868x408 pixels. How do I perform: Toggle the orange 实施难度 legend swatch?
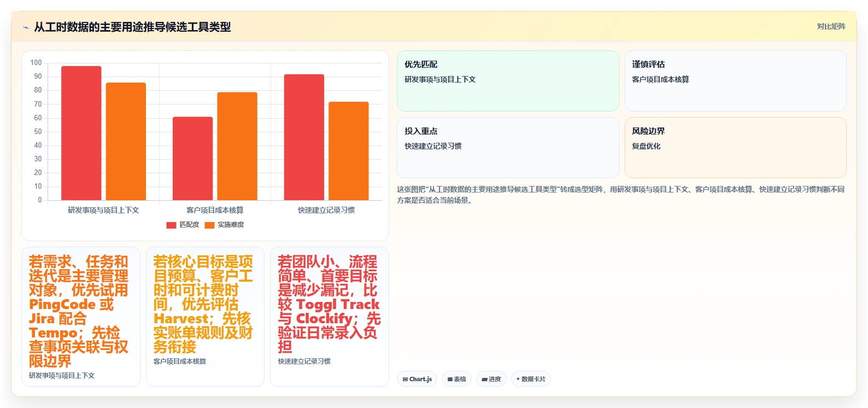click(x=209, y=225)
